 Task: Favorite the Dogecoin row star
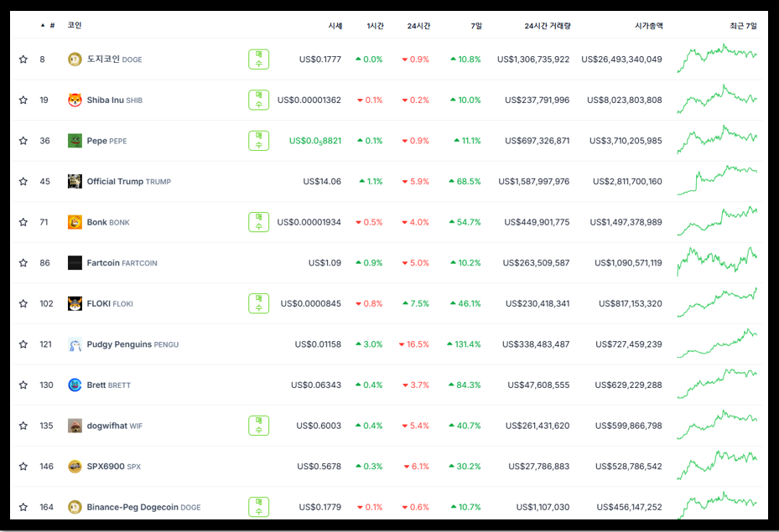pos(23,59)
